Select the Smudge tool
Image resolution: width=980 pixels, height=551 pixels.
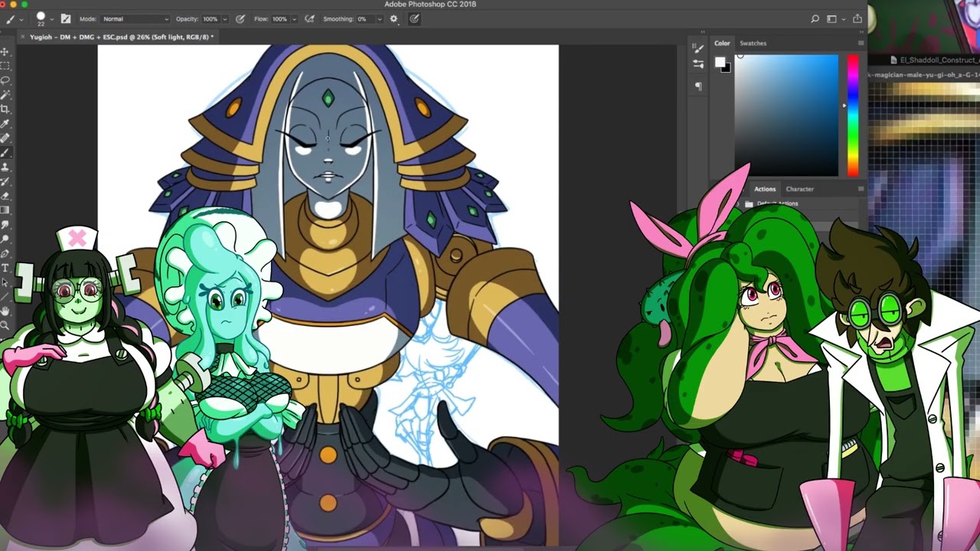tap(5, 225)
